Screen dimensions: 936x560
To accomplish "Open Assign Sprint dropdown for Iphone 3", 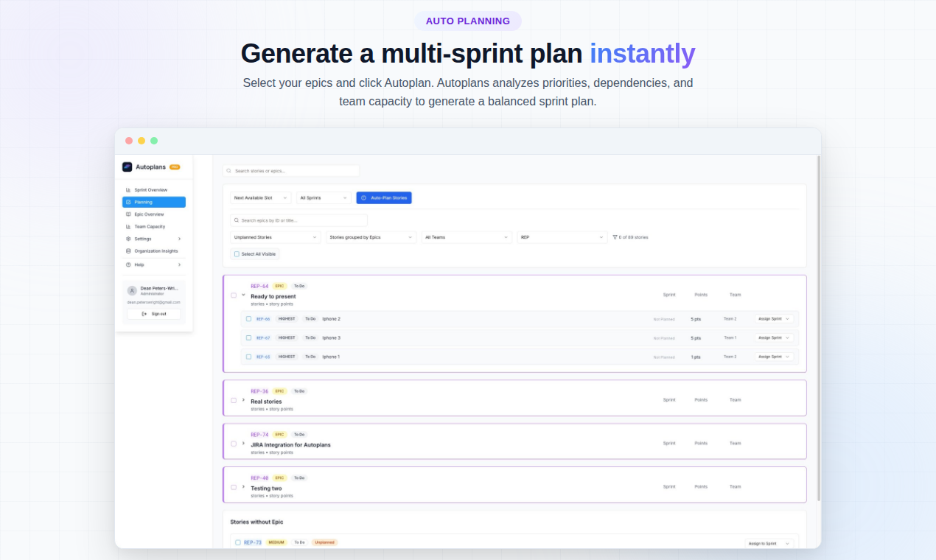I will click(774, 337).
